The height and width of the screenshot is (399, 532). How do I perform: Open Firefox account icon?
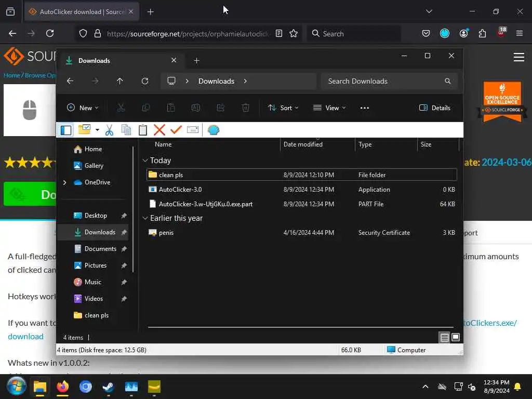[464, 34]
